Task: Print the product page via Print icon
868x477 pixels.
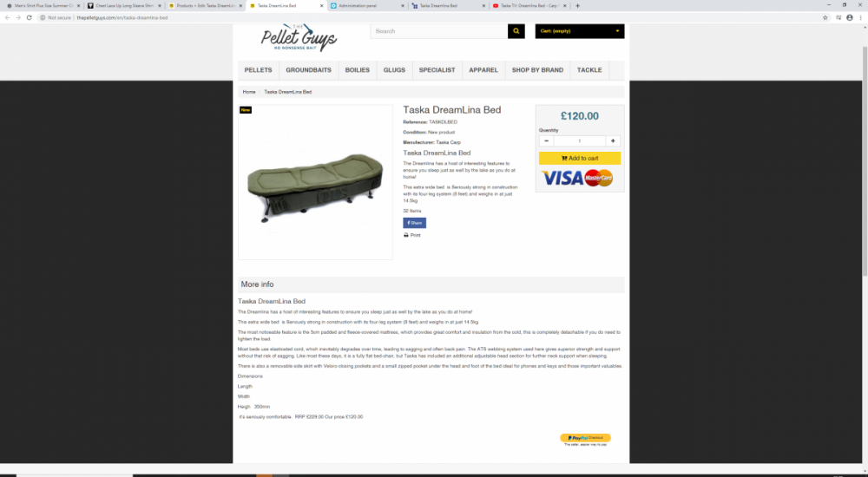Action: [411, 235]
